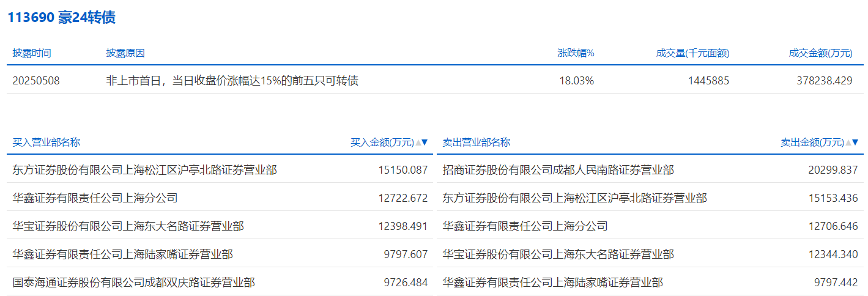Select buyer 国泰海通证券 成都双庆路证券营业部
This screenshot has width=868, height=296.
click(133, 283)
